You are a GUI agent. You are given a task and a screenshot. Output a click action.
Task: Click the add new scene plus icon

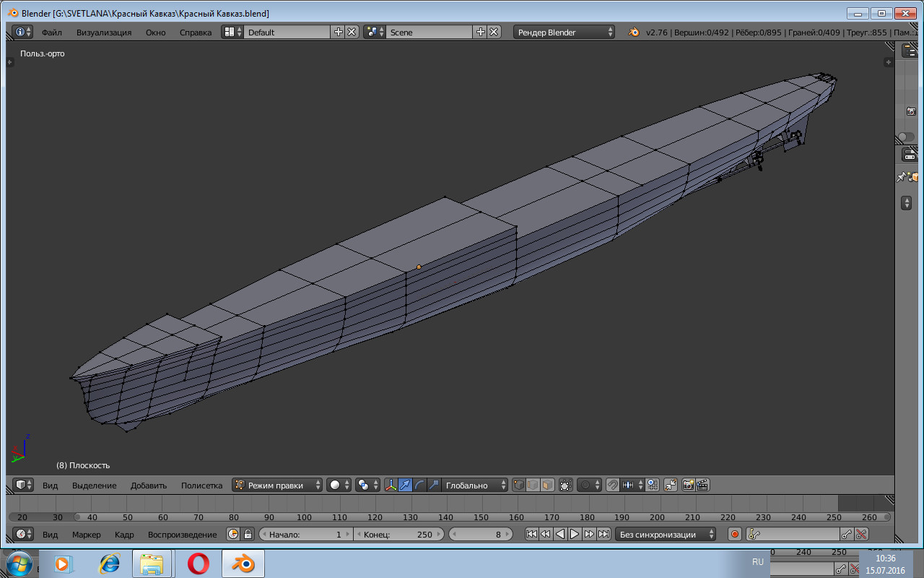481,32
